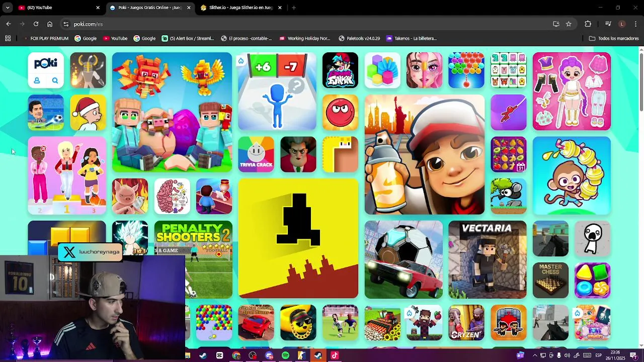Launch the Friday Night Funkin game tile
Viewport: 644px width, 362px height.
(340, 70)
